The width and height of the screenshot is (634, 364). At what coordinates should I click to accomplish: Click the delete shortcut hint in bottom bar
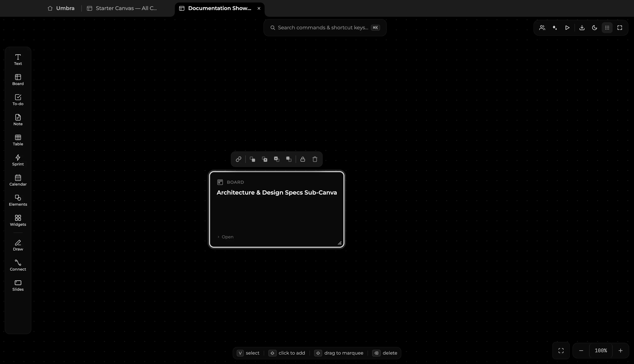385,353
